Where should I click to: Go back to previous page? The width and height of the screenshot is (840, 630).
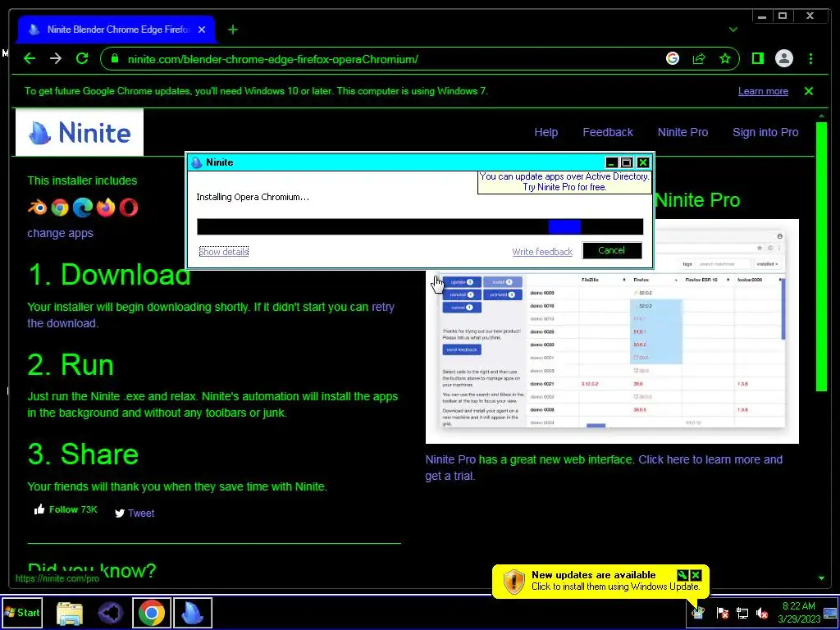30,59
